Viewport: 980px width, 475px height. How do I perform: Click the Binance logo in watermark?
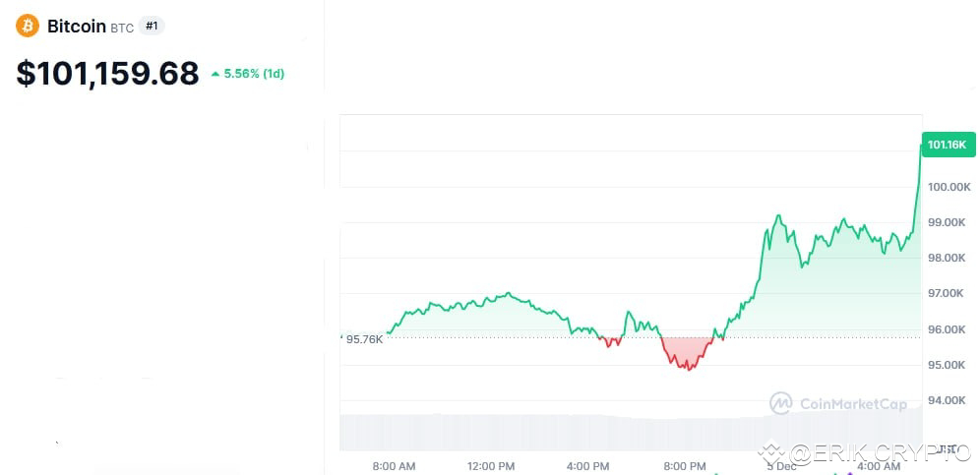point(771,453)
